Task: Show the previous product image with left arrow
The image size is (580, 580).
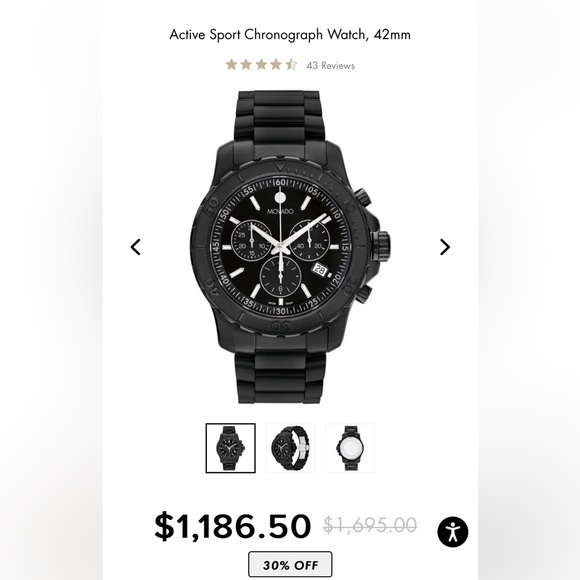Action: point(136,247)
